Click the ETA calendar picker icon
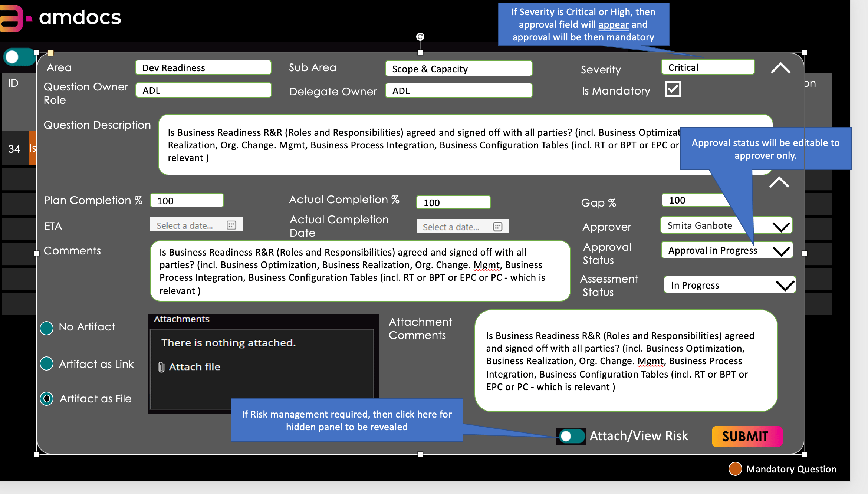 click(231, 225)
